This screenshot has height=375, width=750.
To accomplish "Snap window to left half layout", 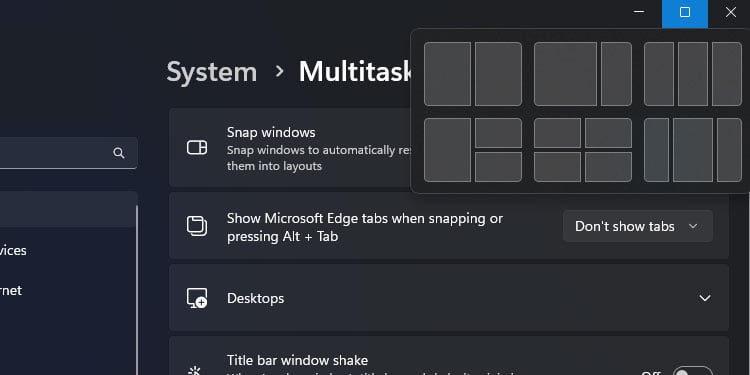I will (447, 74).
